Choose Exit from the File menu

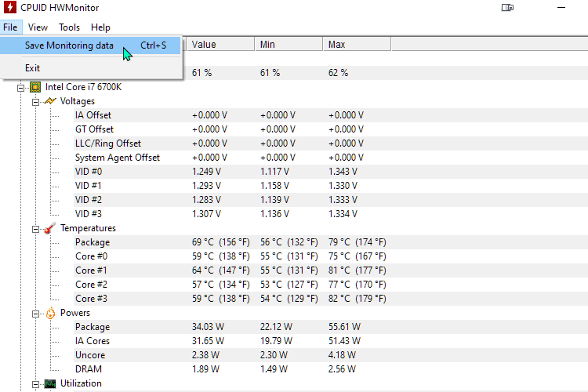coord(90,68)
